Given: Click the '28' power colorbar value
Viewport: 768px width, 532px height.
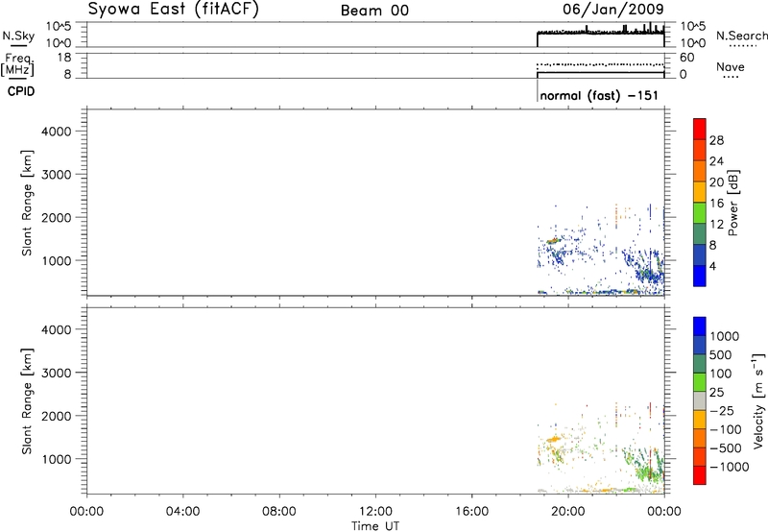Looking at the screenshot, I should coord(716,140).
